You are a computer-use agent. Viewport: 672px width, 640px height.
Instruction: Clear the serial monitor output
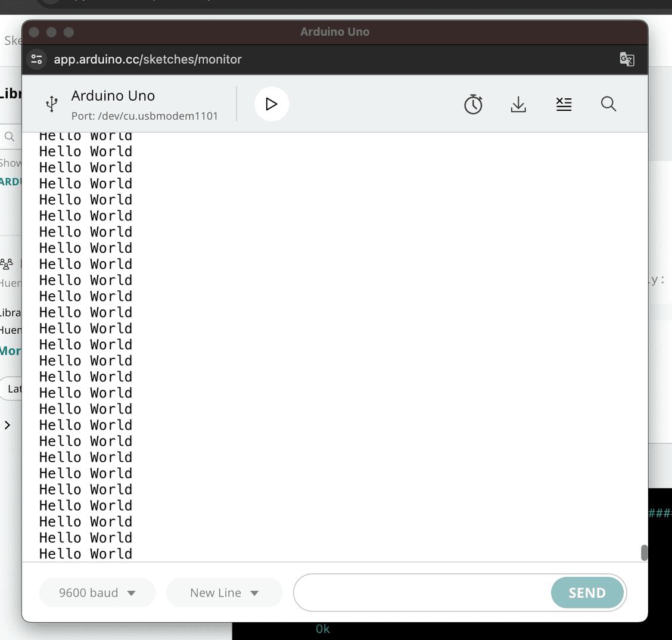point(564,104)
